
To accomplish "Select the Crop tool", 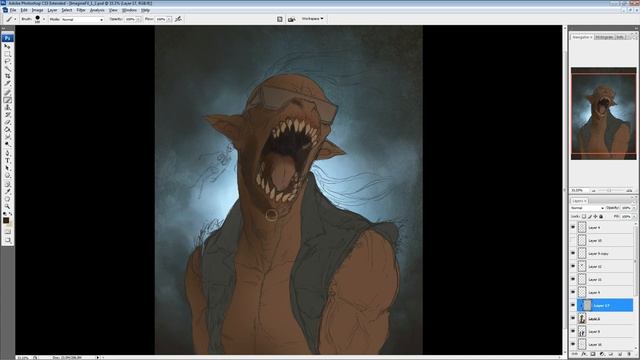I will coord(7,76).
